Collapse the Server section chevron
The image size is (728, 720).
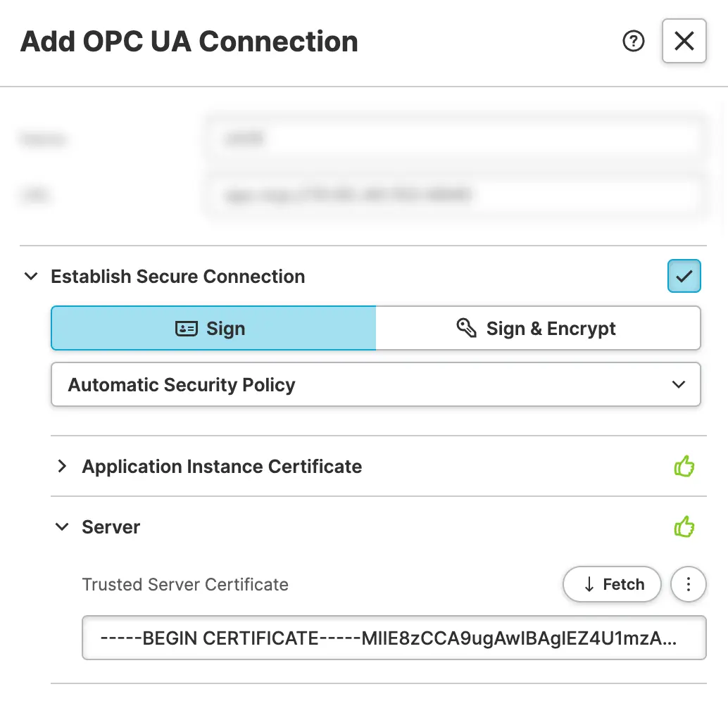(x=62, y=527)
